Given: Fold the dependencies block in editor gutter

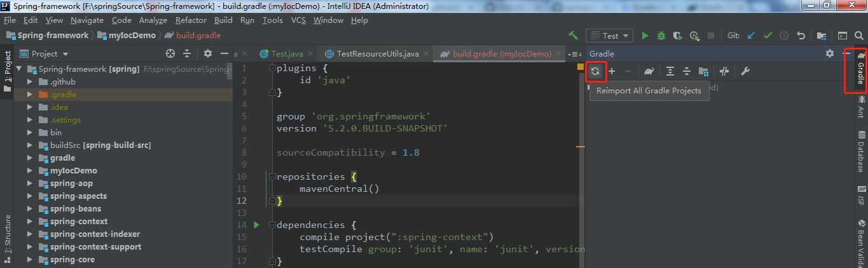Looking at the screenshot, I should click(x=272, y=225).
